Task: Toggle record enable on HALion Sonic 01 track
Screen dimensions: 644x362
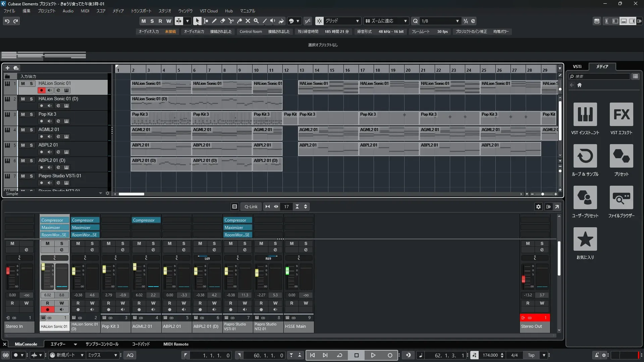Action: 41,90
